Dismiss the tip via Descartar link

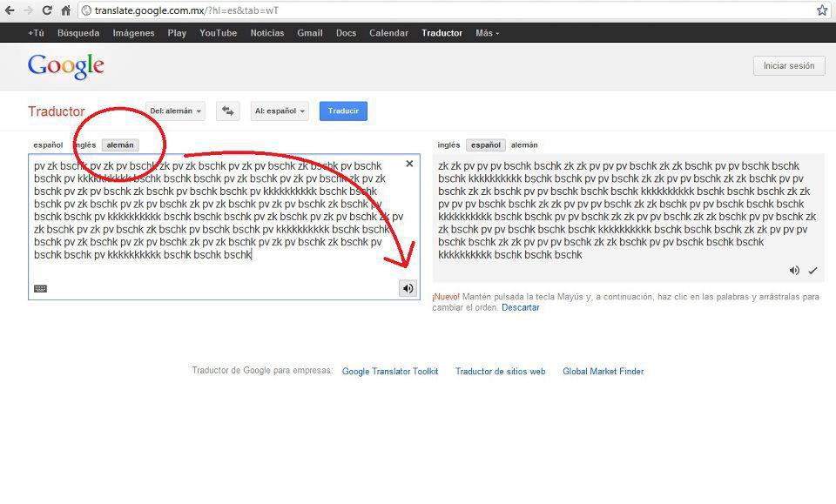521,307
